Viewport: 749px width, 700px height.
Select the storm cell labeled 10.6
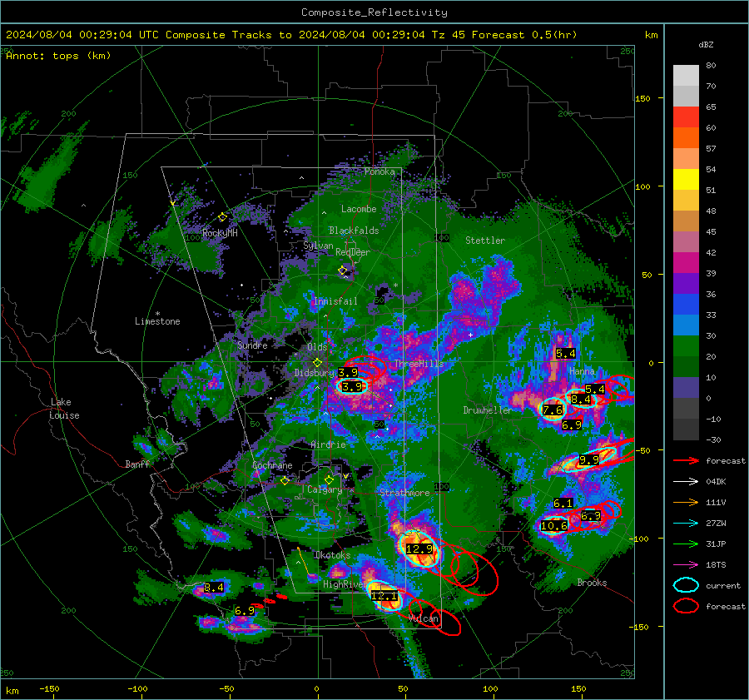point(554,526)
